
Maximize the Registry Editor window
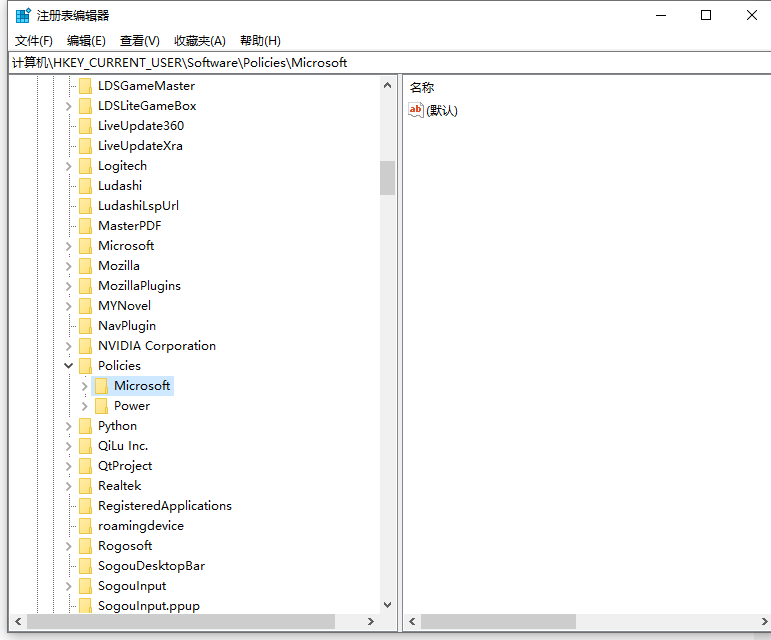pos(706,16)
